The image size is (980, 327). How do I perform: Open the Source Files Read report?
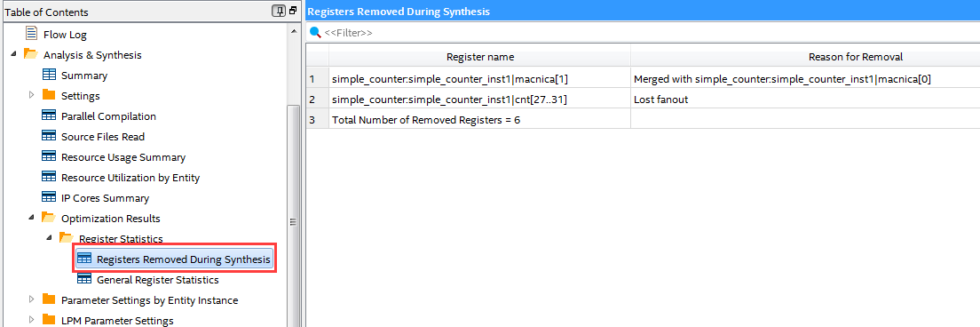click(x=102, y=137)
